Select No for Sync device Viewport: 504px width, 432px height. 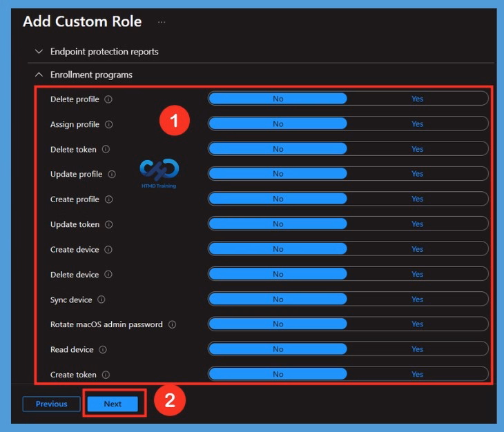(x=278, y=299)
